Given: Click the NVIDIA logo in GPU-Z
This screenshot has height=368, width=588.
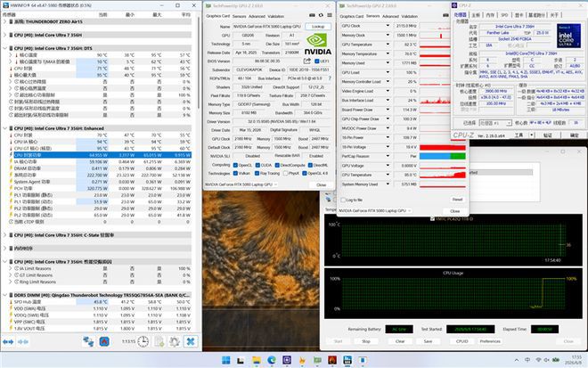Looking at the screenshot, I should 317,45.
